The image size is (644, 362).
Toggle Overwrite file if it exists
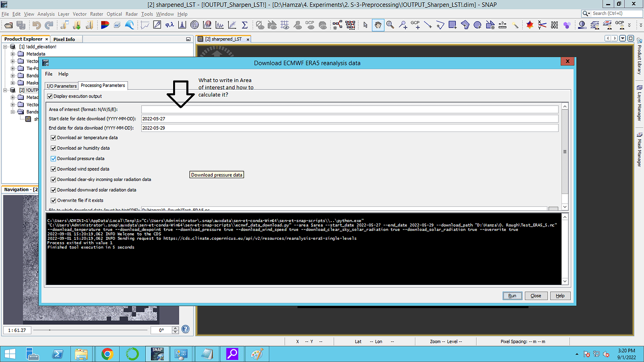tap(54, 200)
